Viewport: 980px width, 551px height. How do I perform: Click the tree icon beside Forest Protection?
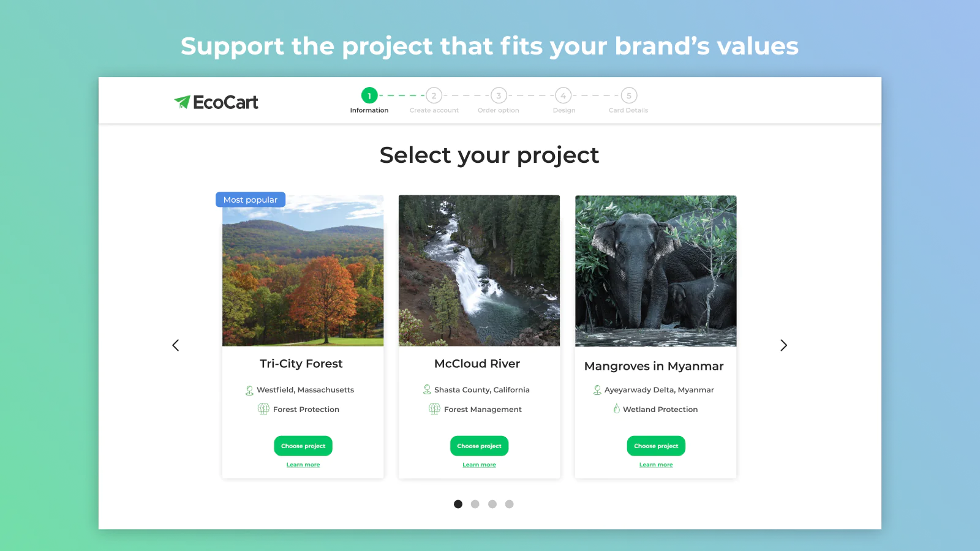[x=263, y=409]
